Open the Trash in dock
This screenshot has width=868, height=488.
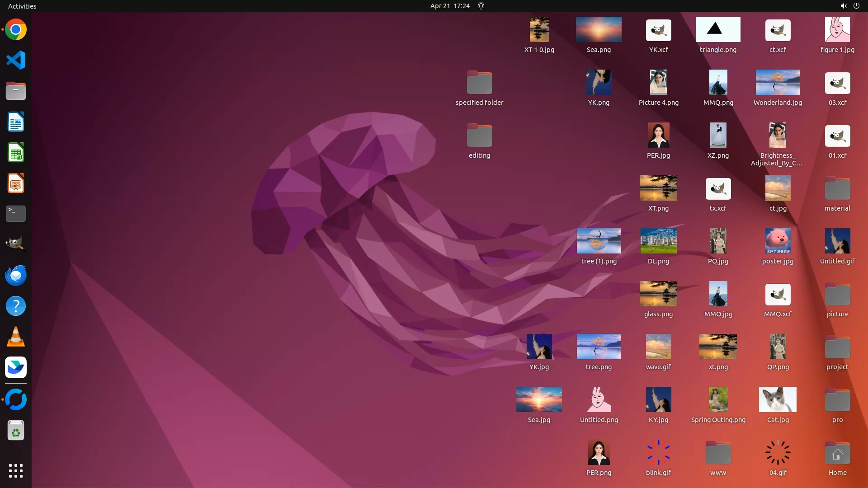[x=16, y=431]
